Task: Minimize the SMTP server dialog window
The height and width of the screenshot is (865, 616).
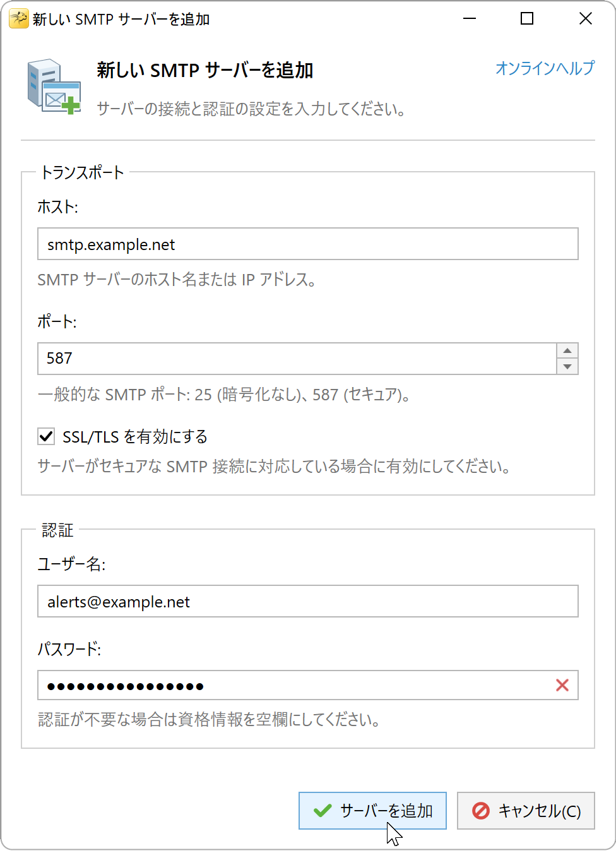Action: pyautogui.click(x=469, y=19)
